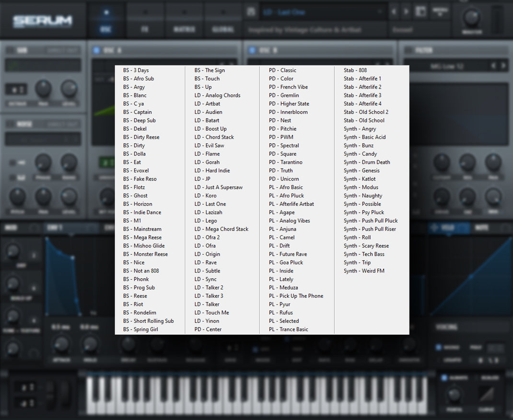Toggle the OSC A enable switch
This screenshot has height=420, width=513.
click(96, 50)
